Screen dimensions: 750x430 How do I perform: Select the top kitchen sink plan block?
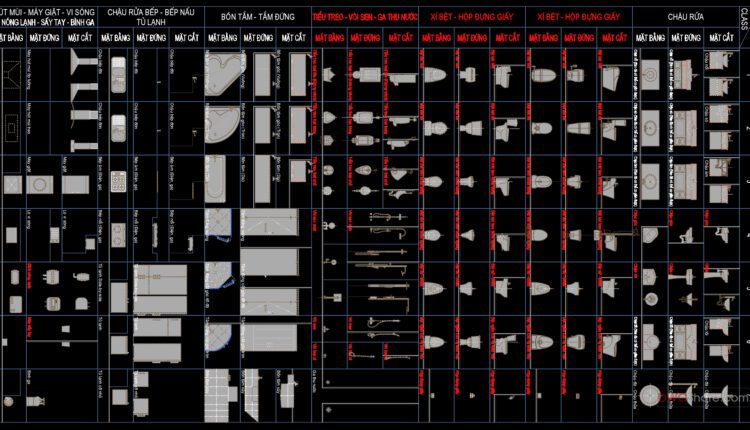117,73
